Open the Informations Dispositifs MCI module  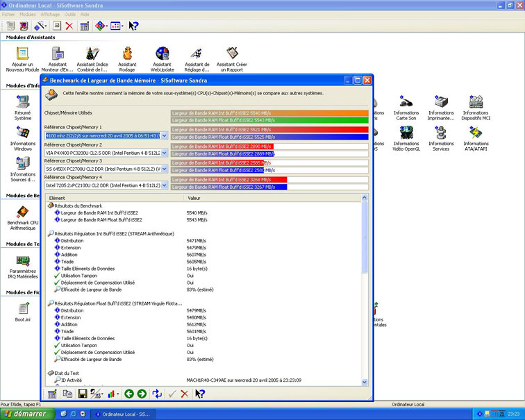click(476, 108)
